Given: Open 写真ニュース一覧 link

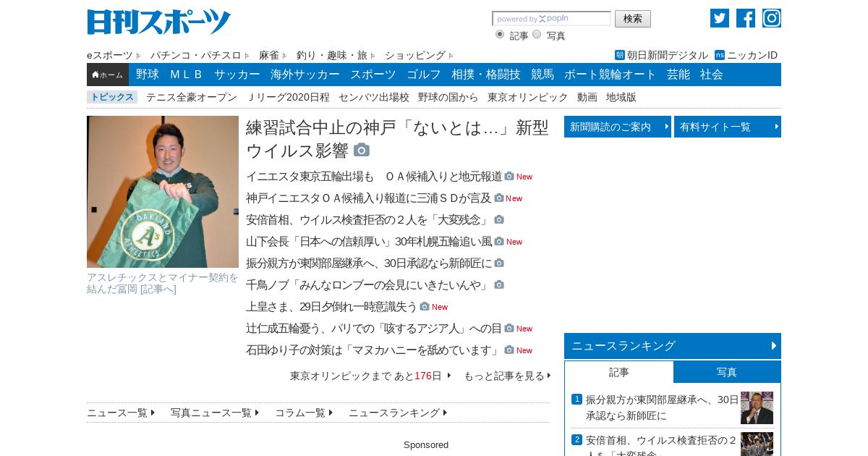Looking at the screenshot, I should [215, 413].
